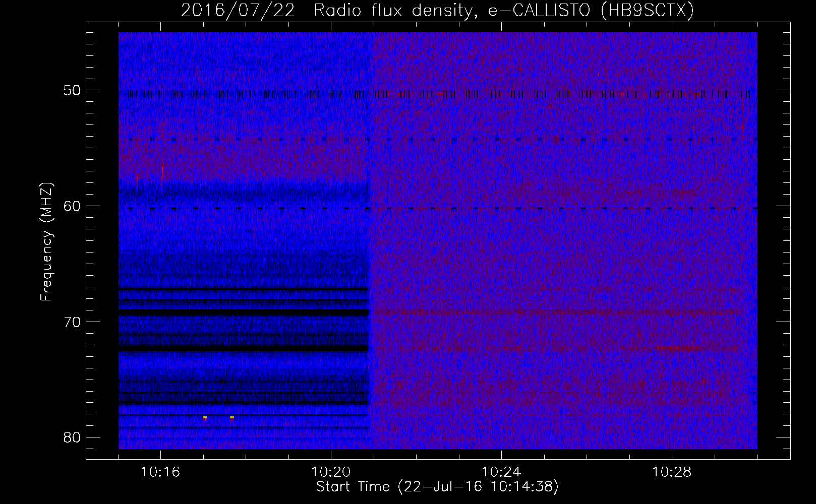Click the Start Time axis label
The width and height of the screenshot is (816, 504).
437,487
